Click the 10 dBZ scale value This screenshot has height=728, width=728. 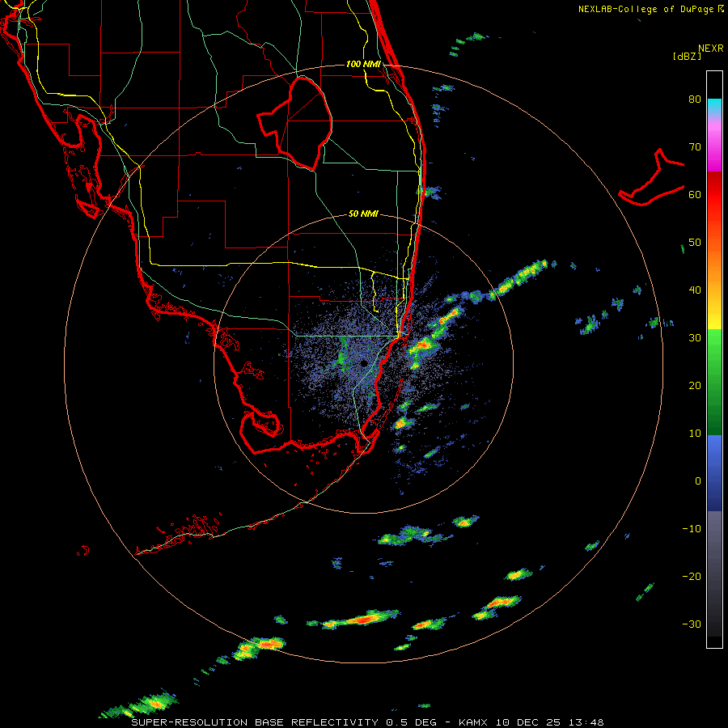click(x=695, y=434)
